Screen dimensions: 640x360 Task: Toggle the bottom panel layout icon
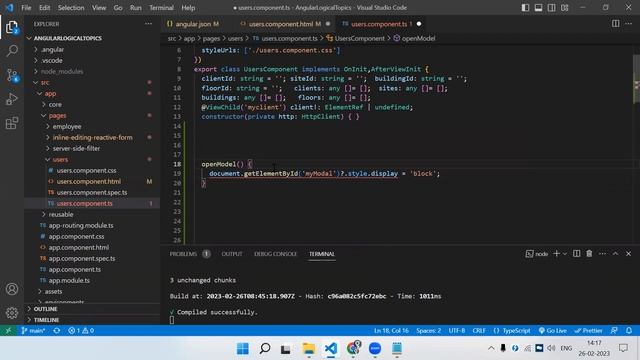point(538,8)
